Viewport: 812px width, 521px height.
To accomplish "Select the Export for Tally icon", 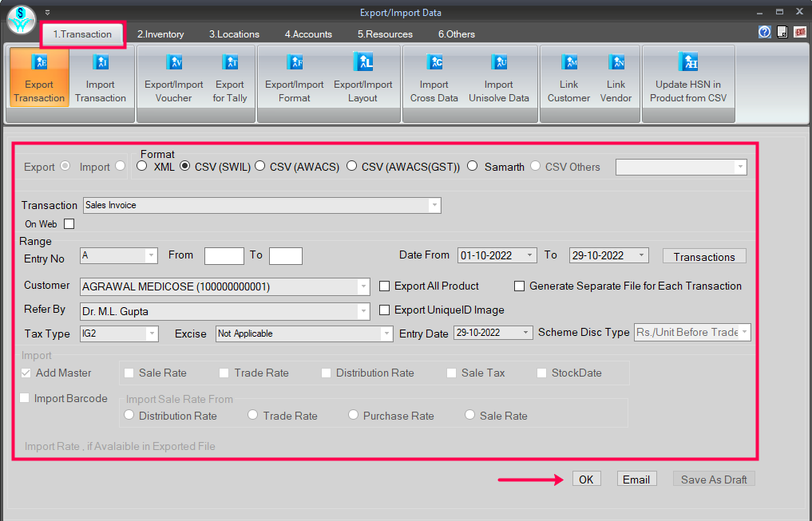I will pyautogui.click(x=230, y=77).
